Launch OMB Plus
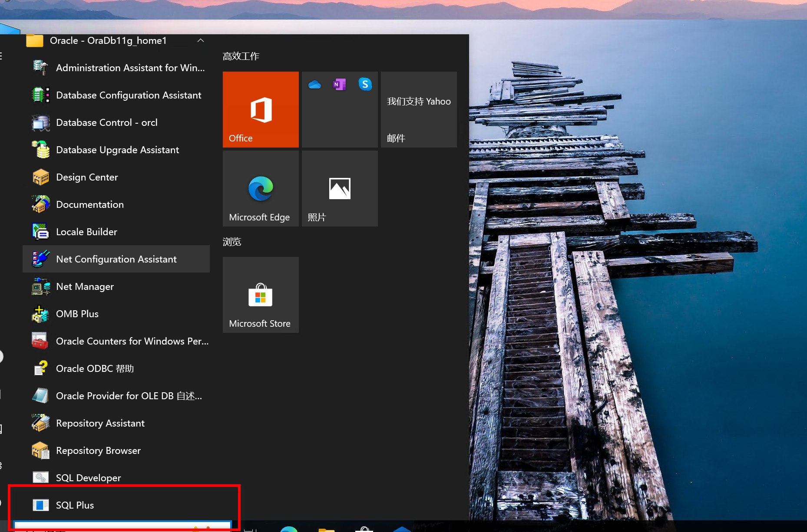This screenshot has height=532, width=807. pos(77,314)
